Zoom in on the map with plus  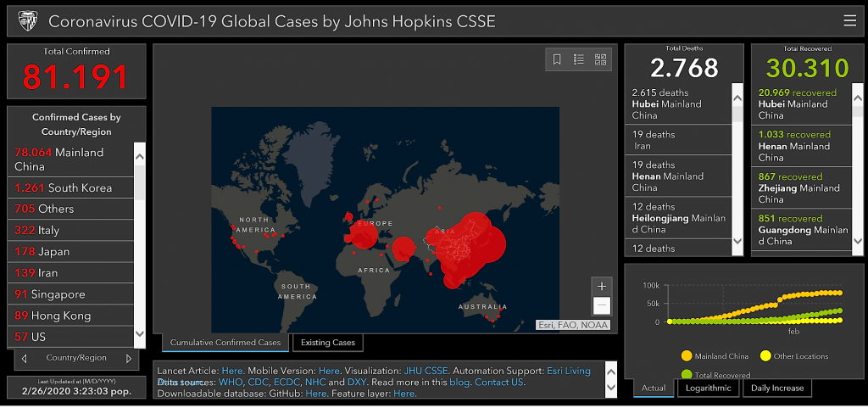click(602, 286)
